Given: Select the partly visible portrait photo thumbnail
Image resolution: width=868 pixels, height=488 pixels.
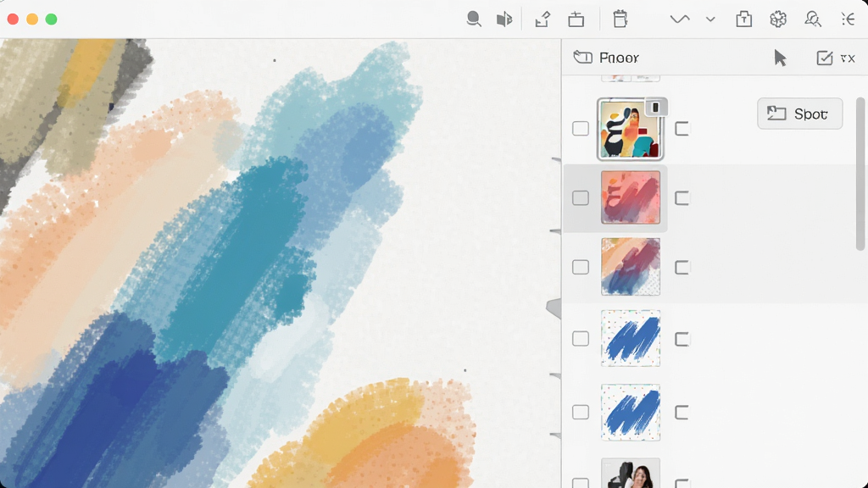Looking at the screenshot, I should coord(631,473).
